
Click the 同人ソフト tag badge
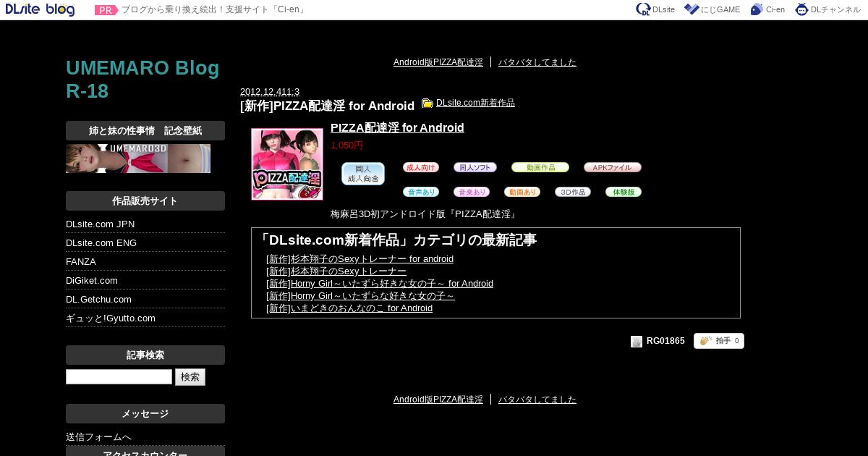pyautogui.click(x=475, y=167)
